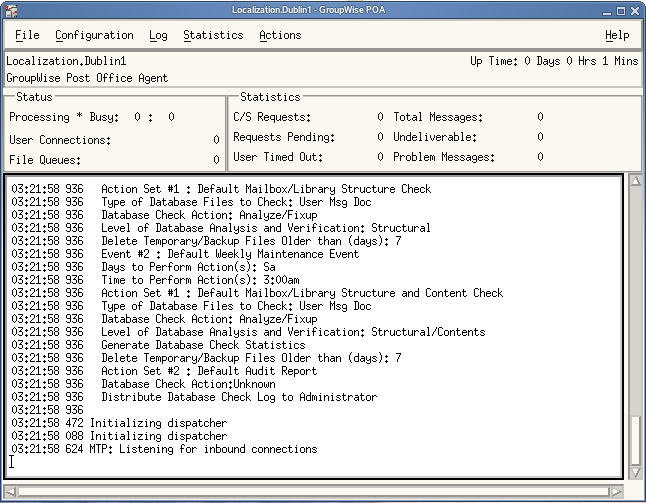Open the Statistics menu
This screenshot has width=646, height=503.
[x=213, y=35]
